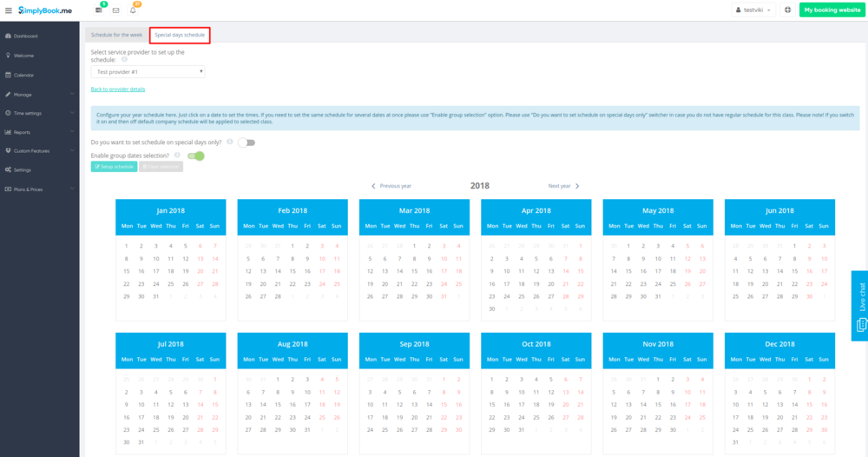
Task: Toggle schedule on special days only switch
Action: click(x=247, y=142)
